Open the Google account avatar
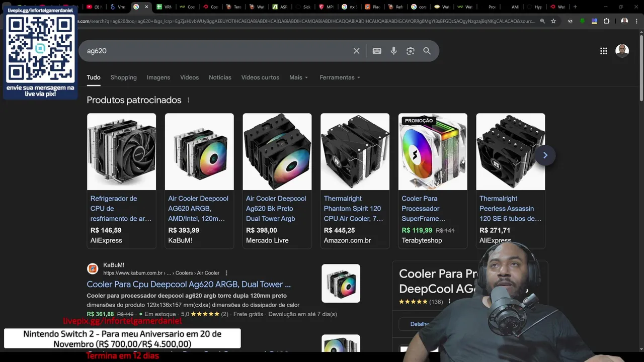This screenshot has width=644, height=362. click(x=622, y=51)
